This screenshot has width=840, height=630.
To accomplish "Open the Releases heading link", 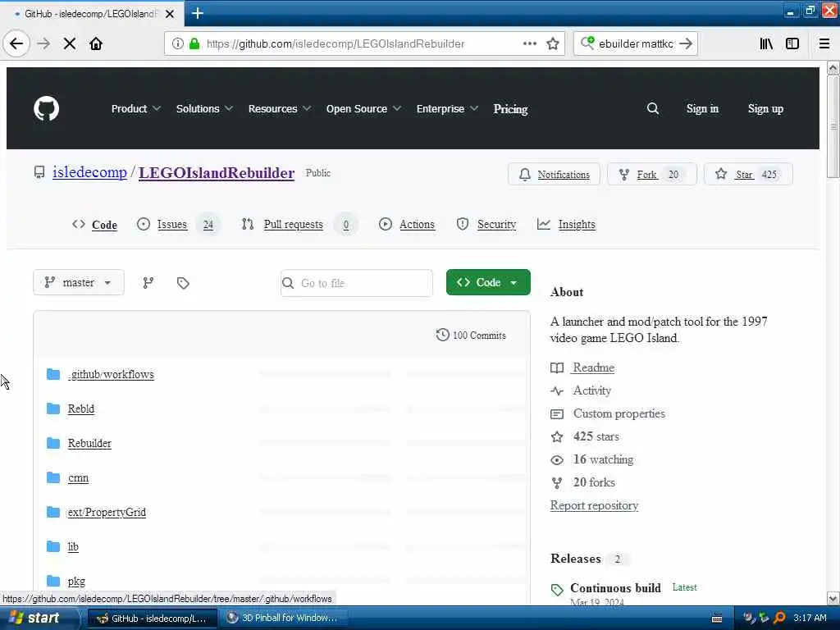I will [576, 559].
